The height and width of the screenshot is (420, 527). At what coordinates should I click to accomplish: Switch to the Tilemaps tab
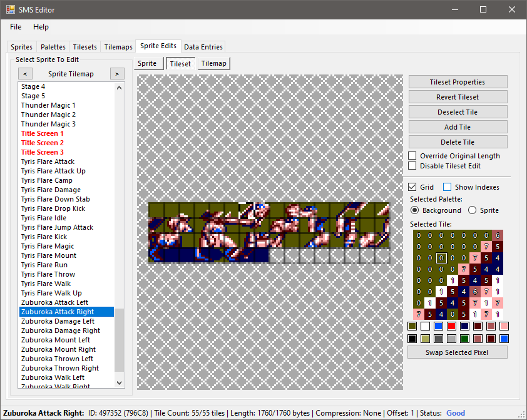click(x=118, y=47)
